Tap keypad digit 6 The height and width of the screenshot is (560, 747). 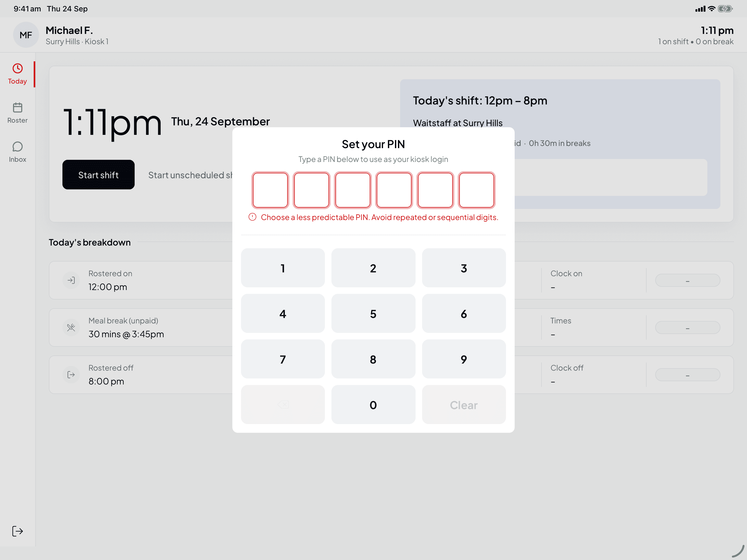pyautogui.click(x=464, y=314)
